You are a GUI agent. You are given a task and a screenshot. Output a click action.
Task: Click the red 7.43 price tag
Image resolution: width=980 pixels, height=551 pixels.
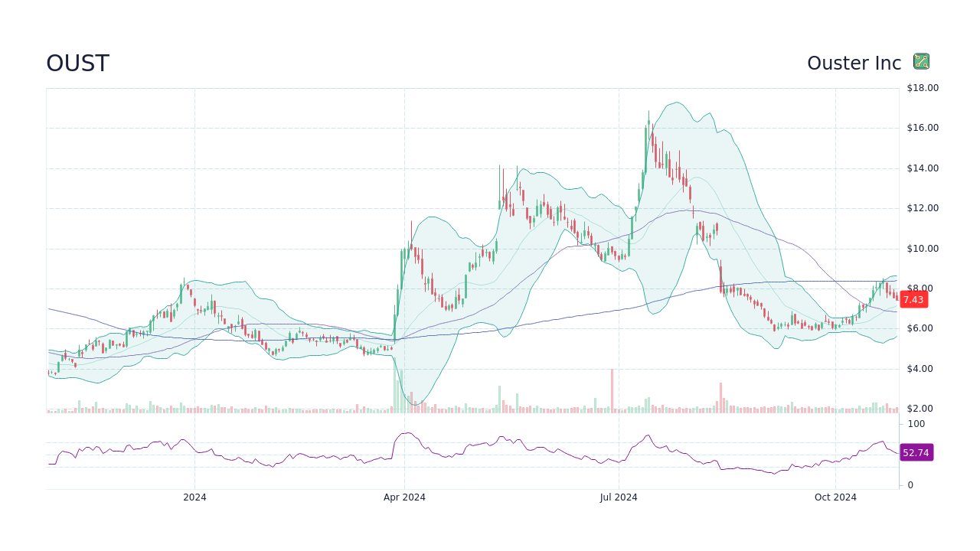click(913, 300)
